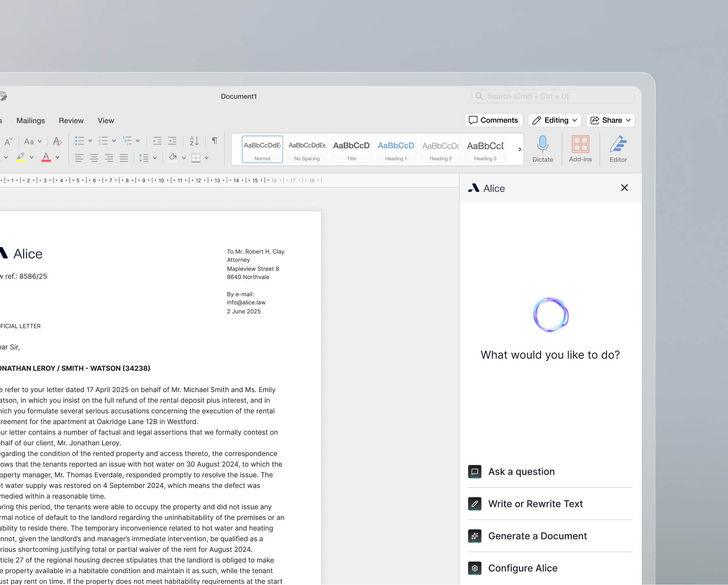Open the Add-ins gallery
The image size is (728, 585).
pos(580,149)
